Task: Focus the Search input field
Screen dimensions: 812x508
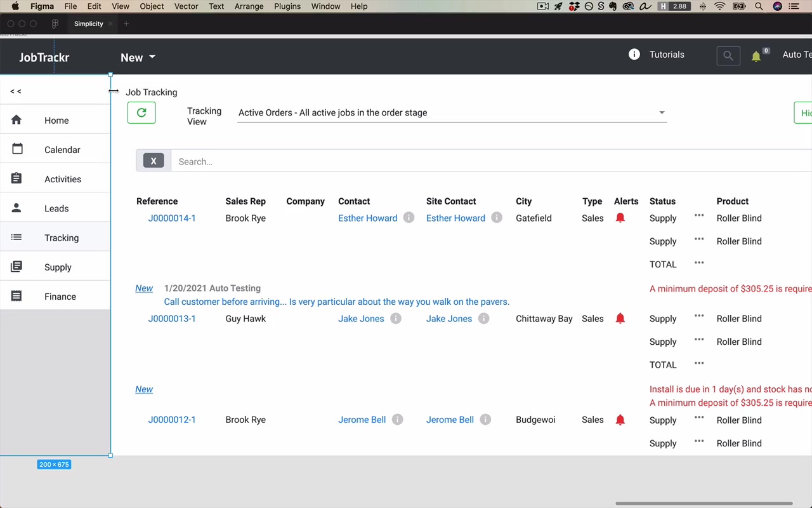Action: coord(492,161)
